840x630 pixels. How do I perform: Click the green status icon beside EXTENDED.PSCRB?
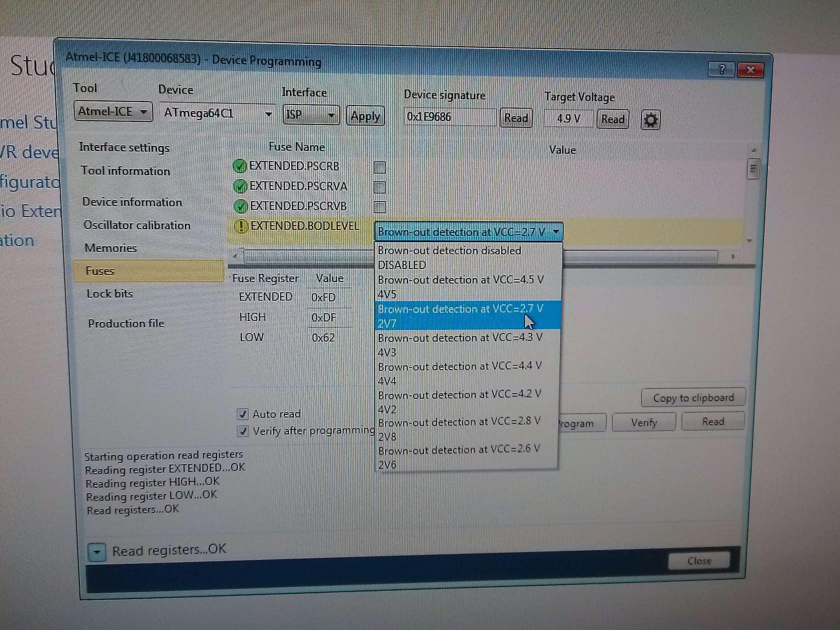pos(239,166)
